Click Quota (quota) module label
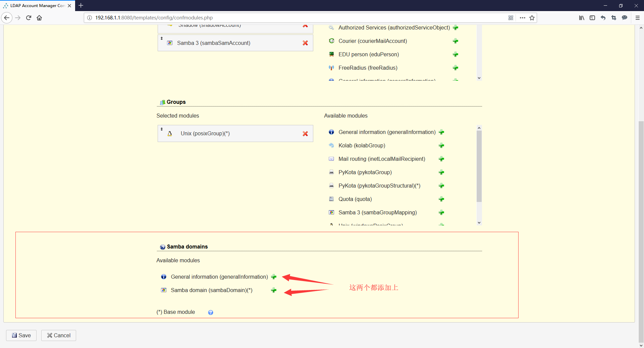 click(355, 199)
